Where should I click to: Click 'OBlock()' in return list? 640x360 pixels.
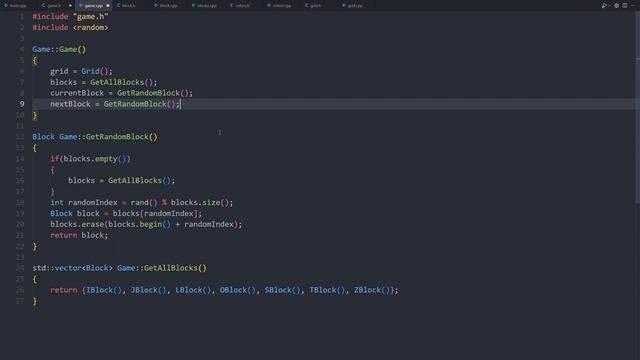pyautogui.click(x=238, y=290)
